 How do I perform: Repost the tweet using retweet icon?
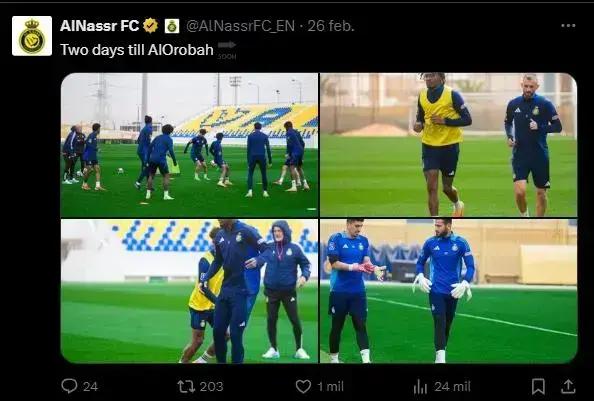tap(186, 386)
